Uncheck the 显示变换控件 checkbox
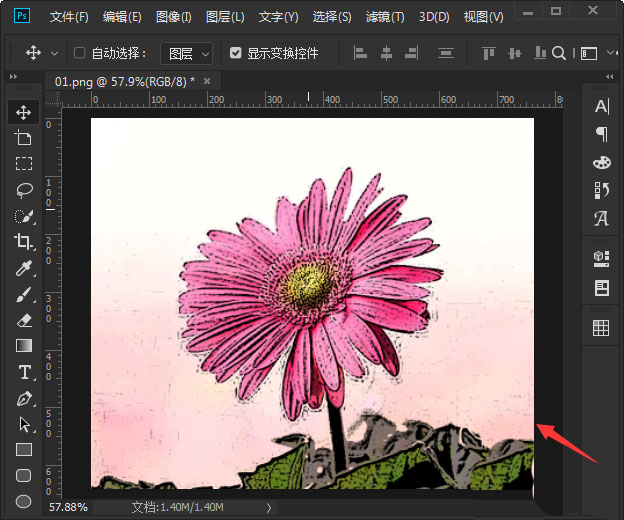This screenshot has width=624, height=520. coord(235,53)
